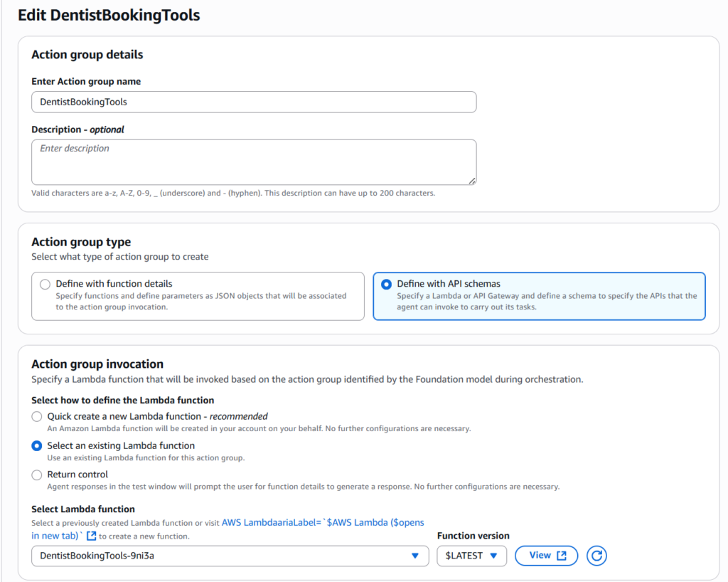Click the resize handle of the Description box
The image size is (728, 582).
(x=471, y=181)
